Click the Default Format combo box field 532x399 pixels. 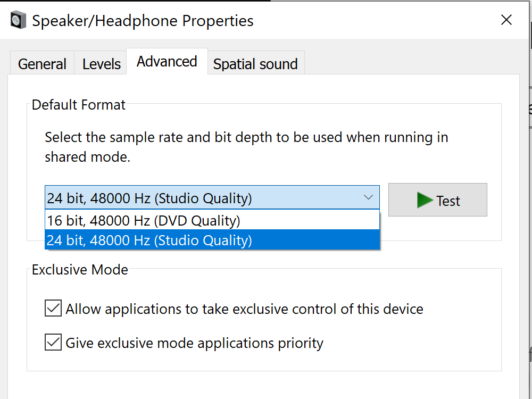point(202,198)
